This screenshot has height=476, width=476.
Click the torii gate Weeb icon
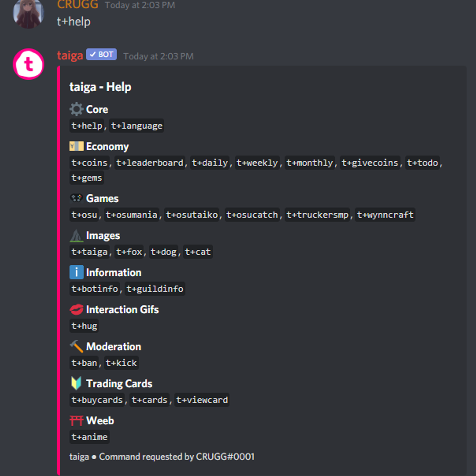[x=76, y=420]
